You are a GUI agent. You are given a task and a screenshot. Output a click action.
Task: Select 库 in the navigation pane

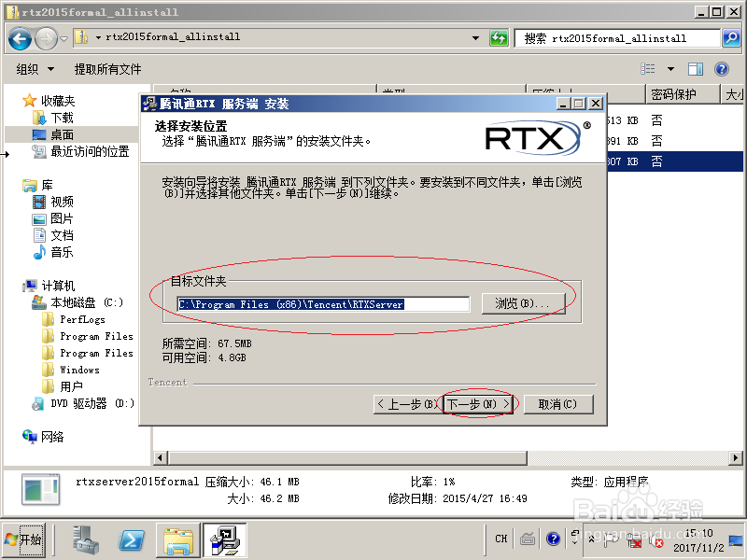pos(37,185)
